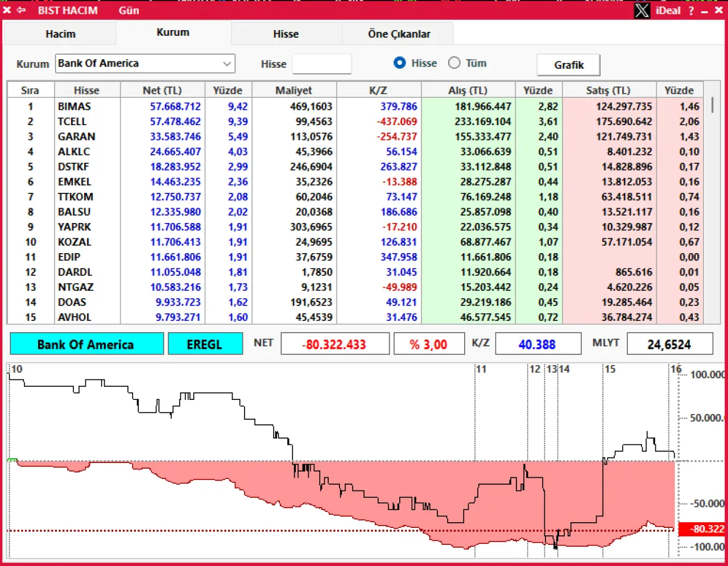The width and height of the screenshot is (728, 566).
Task: Select the BALSU row
Action: click(x=355, y=212)
